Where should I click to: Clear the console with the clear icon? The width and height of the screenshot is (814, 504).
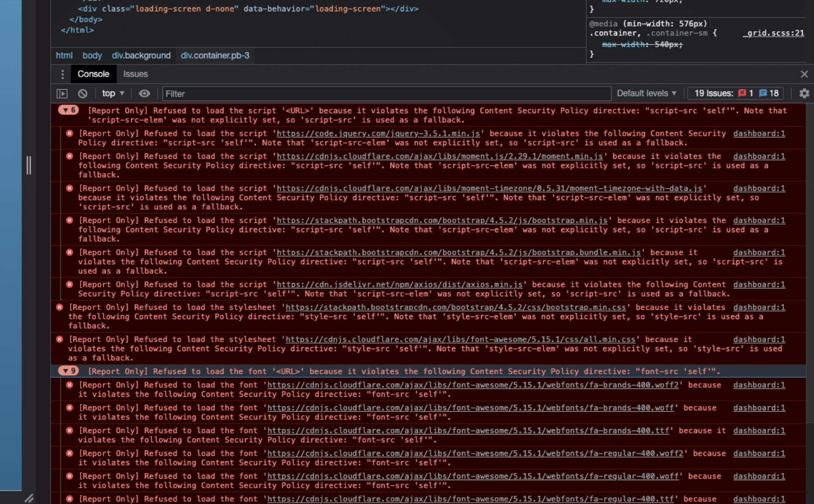[x=83, y=94]
